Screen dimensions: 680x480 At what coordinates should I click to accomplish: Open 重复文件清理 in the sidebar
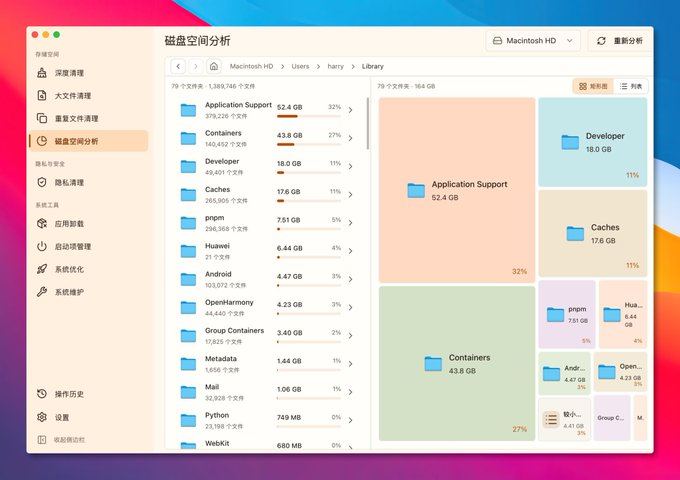pos(88,118)
